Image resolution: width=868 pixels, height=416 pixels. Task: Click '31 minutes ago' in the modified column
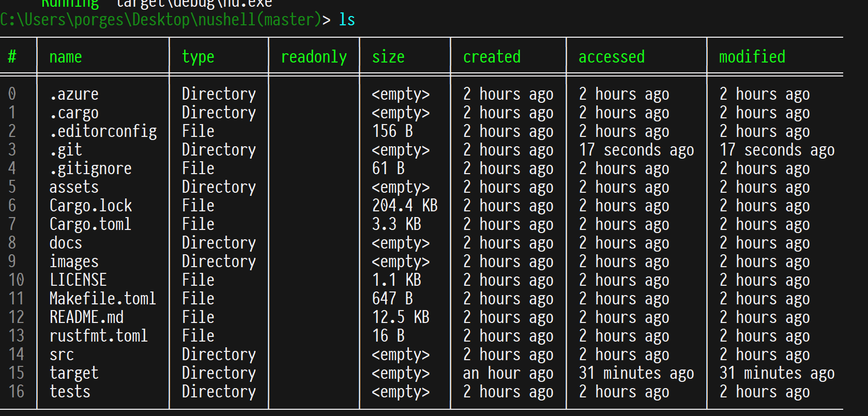point(777,373)
